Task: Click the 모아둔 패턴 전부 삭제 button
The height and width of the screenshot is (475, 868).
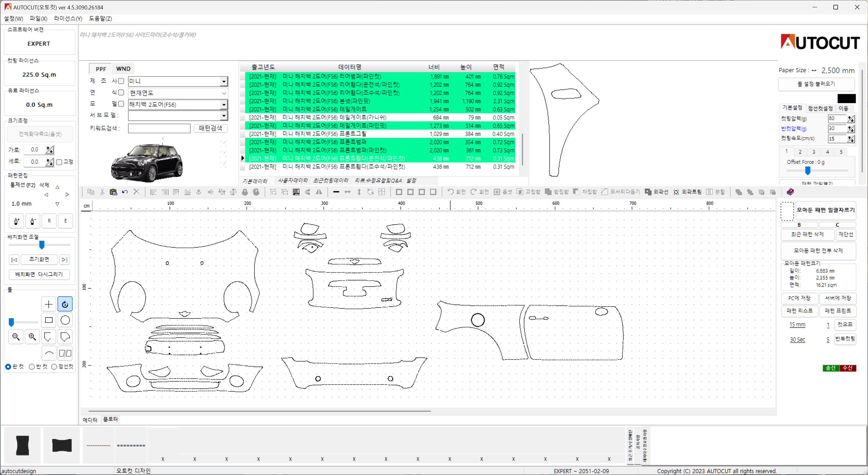Action: click(818, 251)
